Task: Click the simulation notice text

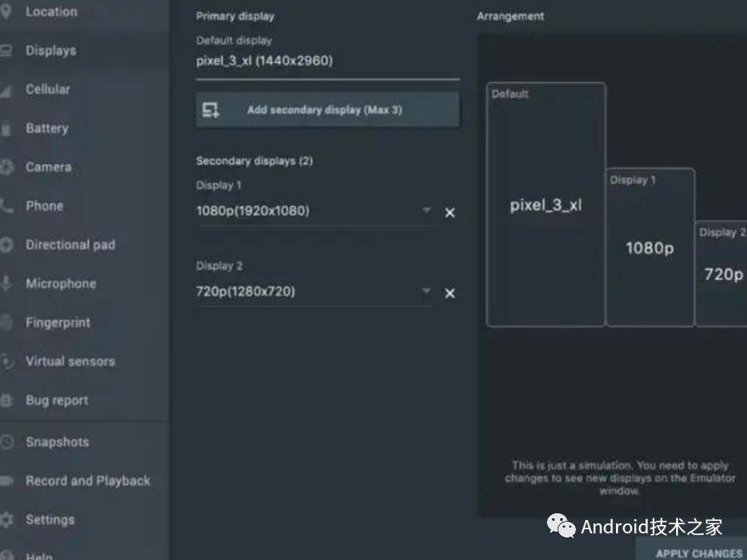Action: coord(619,477)
